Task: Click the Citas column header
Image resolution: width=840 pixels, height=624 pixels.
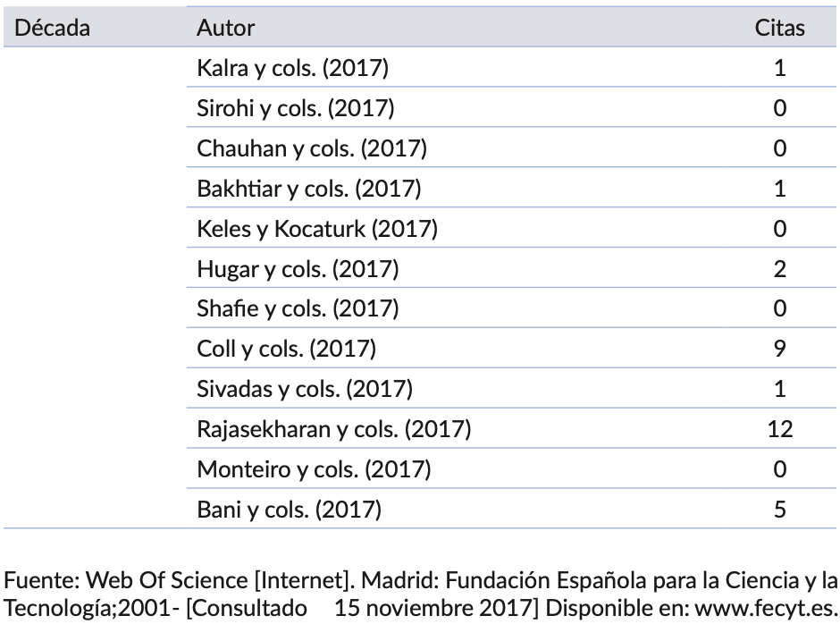Action: click(779, 28)
